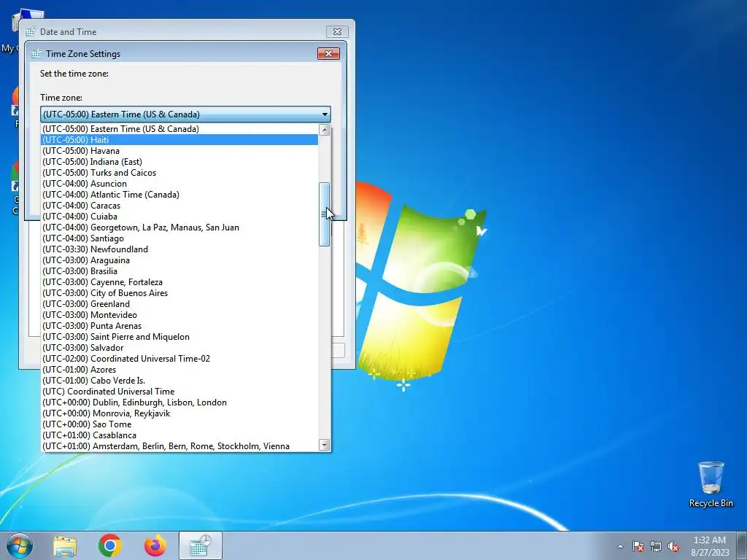
Task: Open the Action Center flag icon
Action: [x=638, y=546]
